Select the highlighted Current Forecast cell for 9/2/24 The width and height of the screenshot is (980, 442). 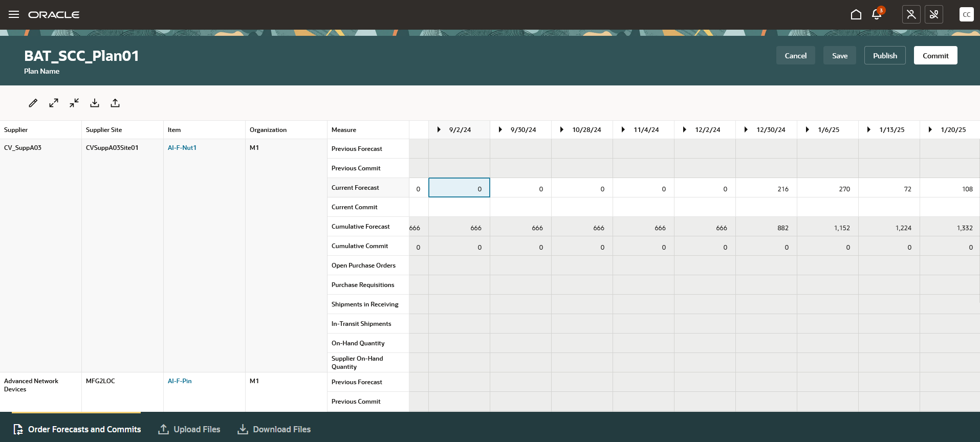pos(459,188)
